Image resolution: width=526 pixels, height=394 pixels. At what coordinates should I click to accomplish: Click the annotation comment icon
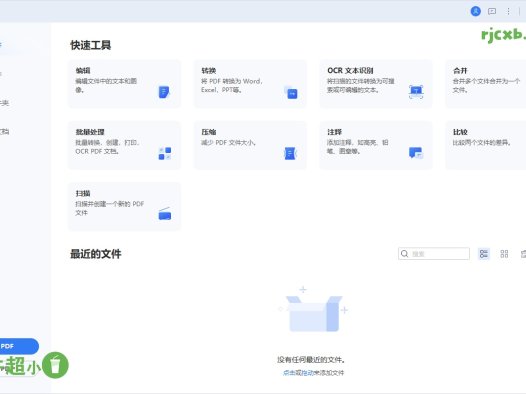(416, 153)
